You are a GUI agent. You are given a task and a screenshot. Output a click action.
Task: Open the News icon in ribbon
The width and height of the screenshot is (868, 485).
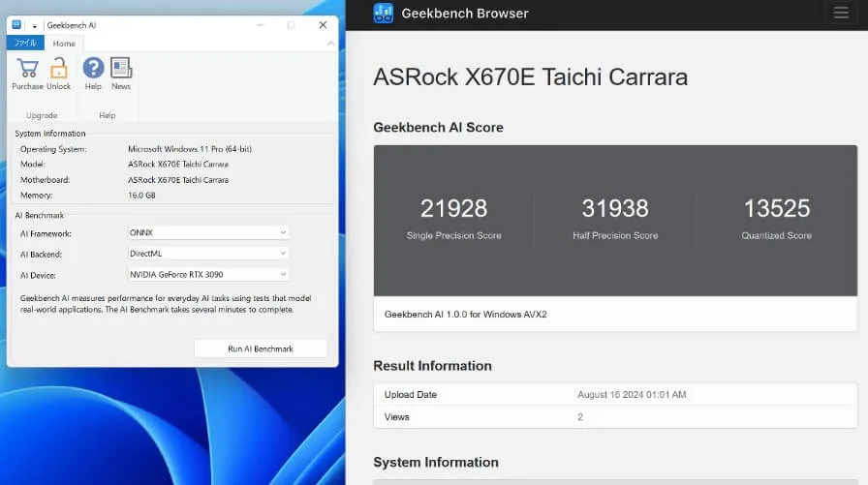121,68
